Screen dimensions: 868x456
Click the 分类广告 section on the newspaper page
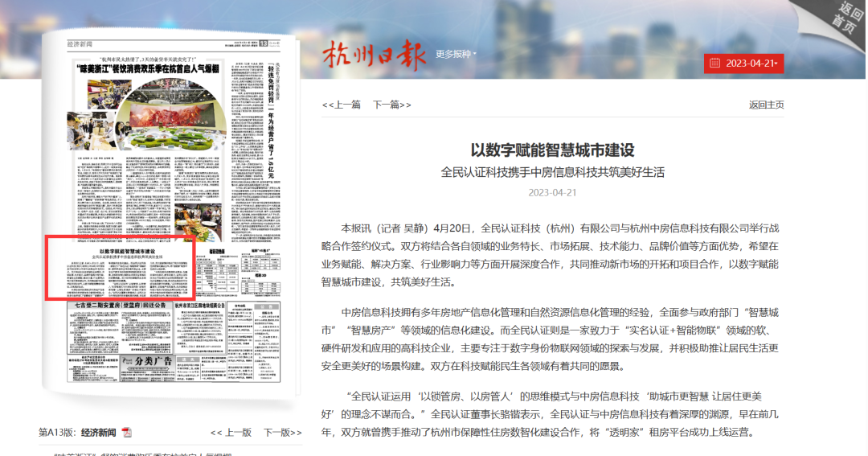[x=154, y=383]
